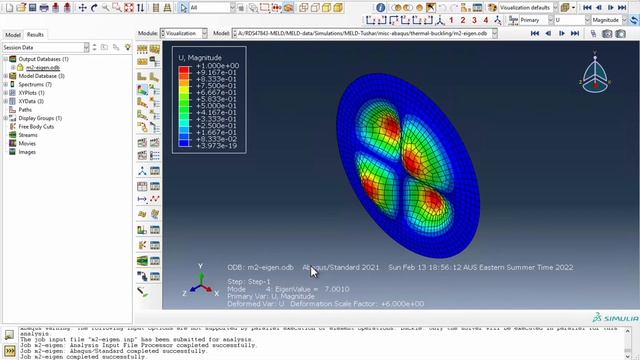Image resolution: width=640 pixels, height=360 pixels.
Task: Expand the XYPlots tree node
Action: click(x=6, y=93)
